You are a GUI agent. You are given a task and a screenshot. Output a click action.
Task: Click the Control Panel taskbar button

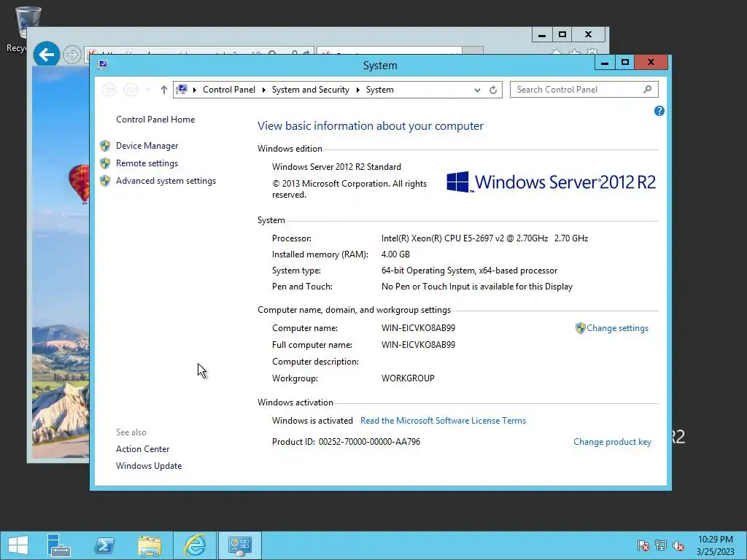[239, 545]
